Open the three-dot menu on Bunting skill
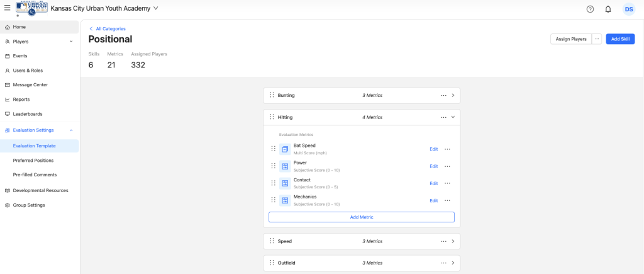Image resolution: width=644 pixels, height=274 pixels. [443, 95]
